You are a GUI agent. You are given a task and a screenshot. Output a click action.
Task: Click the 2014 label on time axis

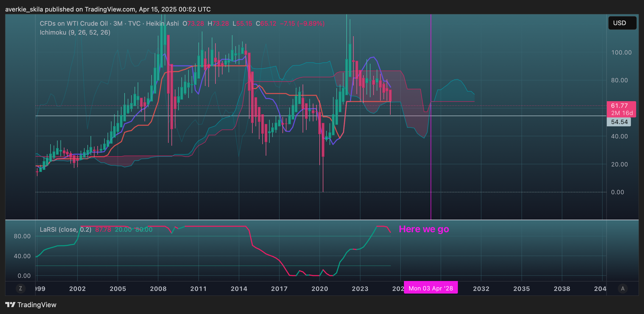(239, 289)
